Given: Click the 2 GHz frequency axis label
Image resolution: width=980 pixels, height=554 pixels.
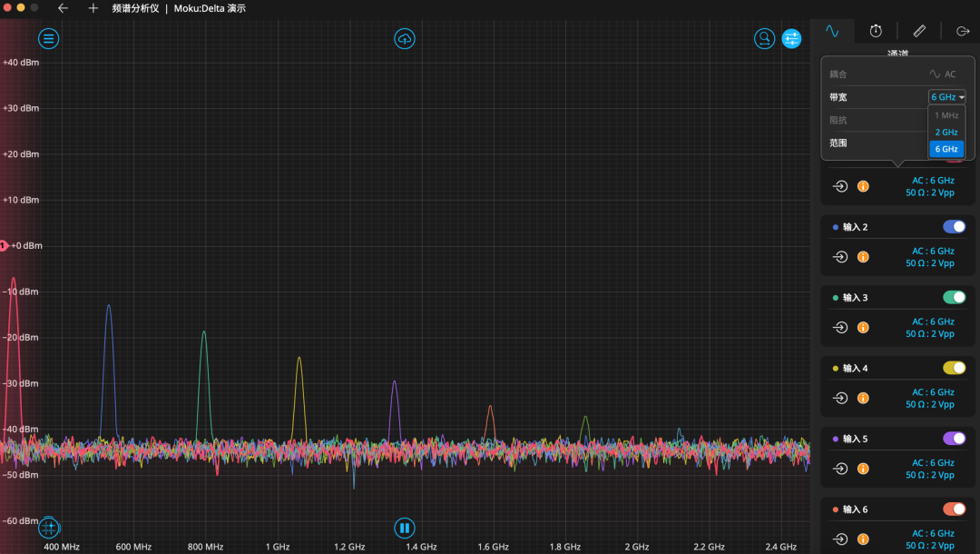Looking at the screenshot, I should coord(637,547).
